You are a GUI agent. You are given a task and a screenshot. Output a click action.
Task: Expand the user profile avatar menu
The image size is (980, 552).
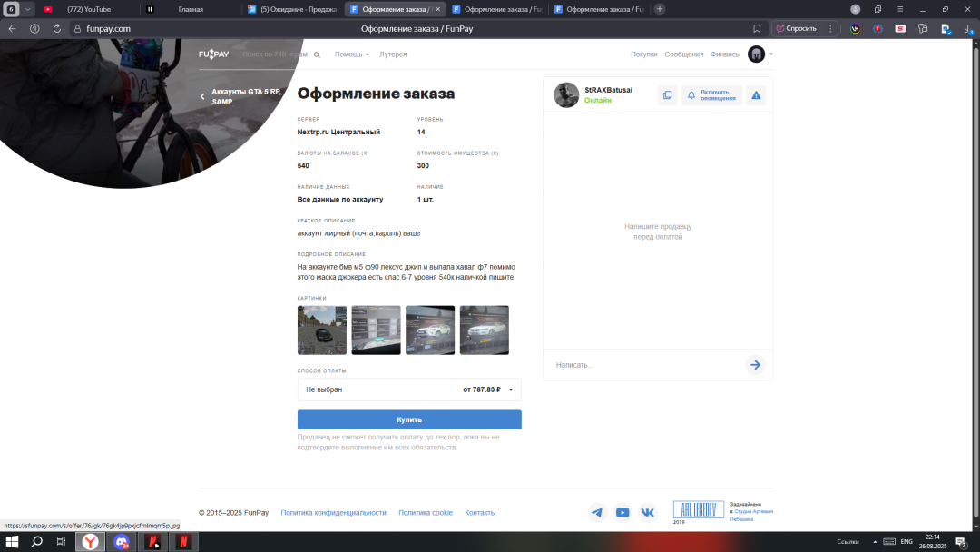click(x=760, y=54)
